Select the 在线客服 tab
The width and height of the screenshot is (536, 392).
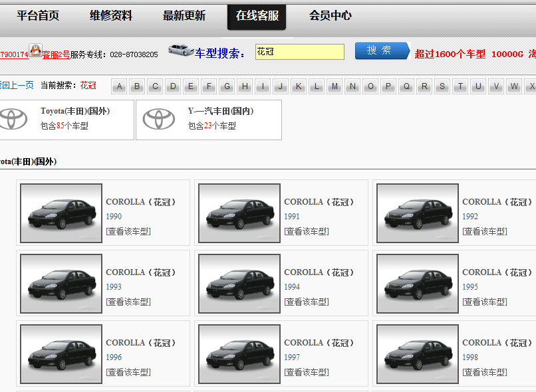[257, 17]
